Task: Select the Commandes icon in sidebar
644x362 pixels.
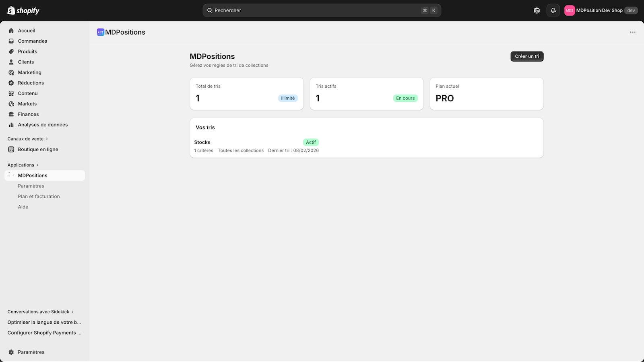Action: [x=11, y=41]
